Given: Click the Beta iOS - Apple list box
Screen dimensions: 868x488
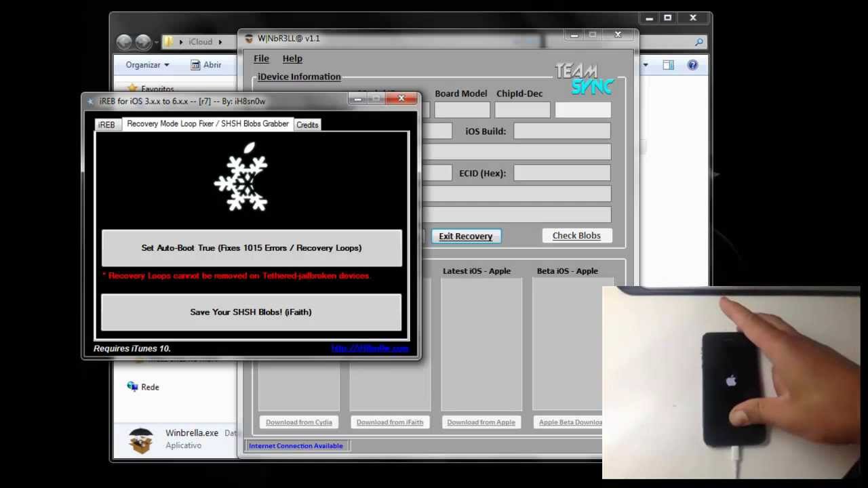Looking at the screenshot, I should click(567, 344).
